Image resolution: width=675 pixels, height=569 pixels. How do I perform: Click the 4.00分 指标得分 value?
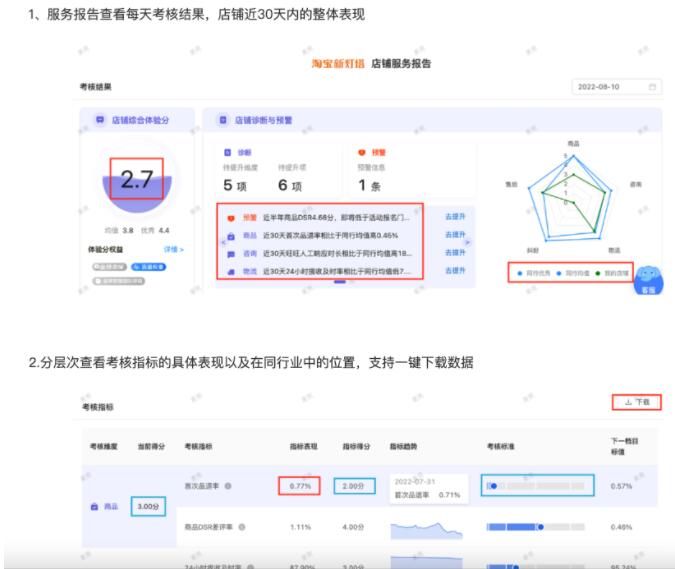coord(353,527)
